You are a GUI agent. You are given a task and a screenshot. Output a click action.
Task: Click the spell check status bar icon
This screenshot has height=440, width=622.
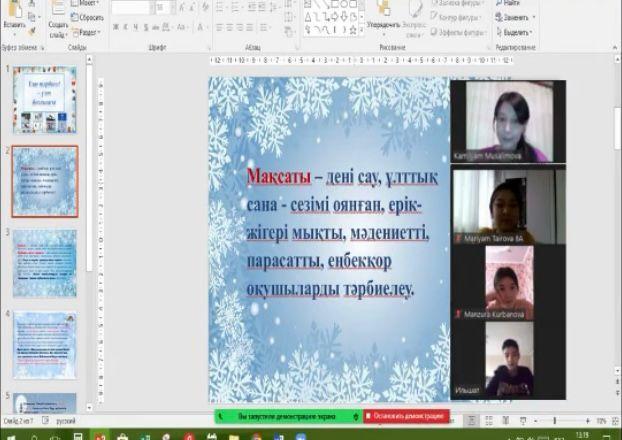[x=46, y=421]
